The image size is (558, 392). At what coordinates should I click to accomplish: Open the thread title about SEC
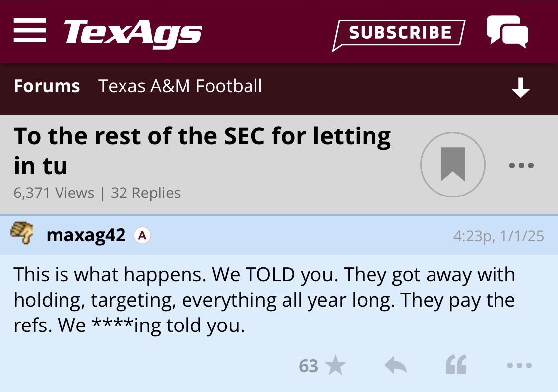click(x=202, y=150)
